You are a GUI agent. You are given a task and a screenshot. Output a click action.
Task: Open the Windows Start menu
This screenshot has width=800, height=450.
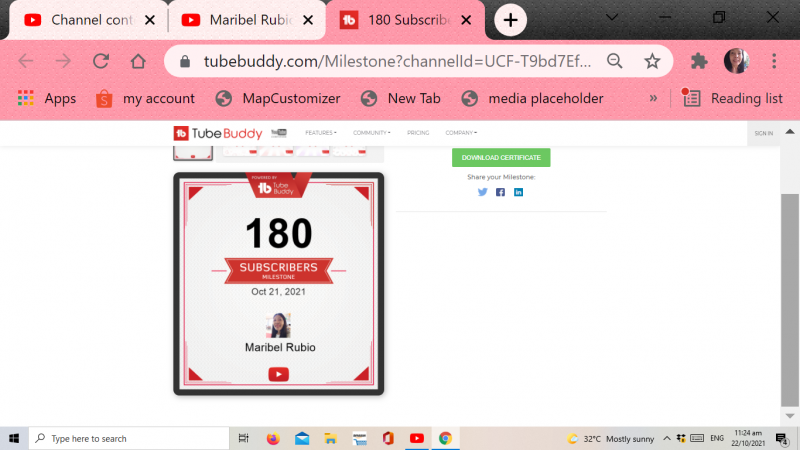14,438
